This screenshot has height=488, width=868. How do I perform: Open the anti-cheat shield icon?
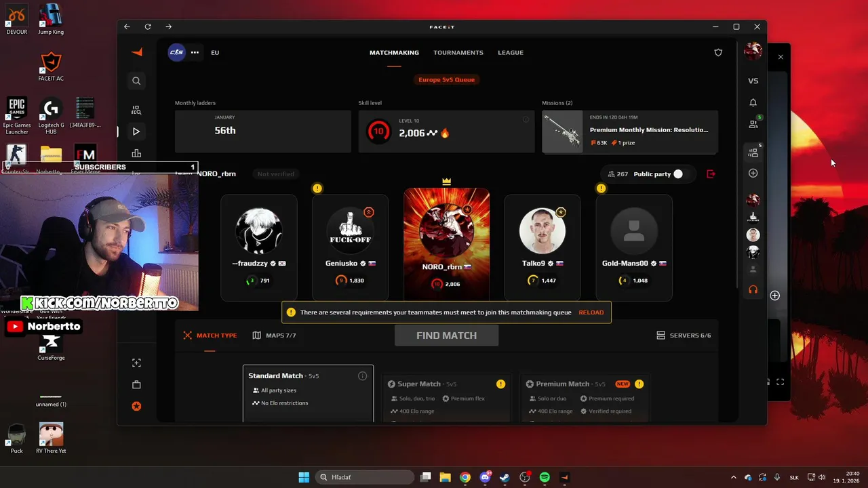click(x=718, y=52)
